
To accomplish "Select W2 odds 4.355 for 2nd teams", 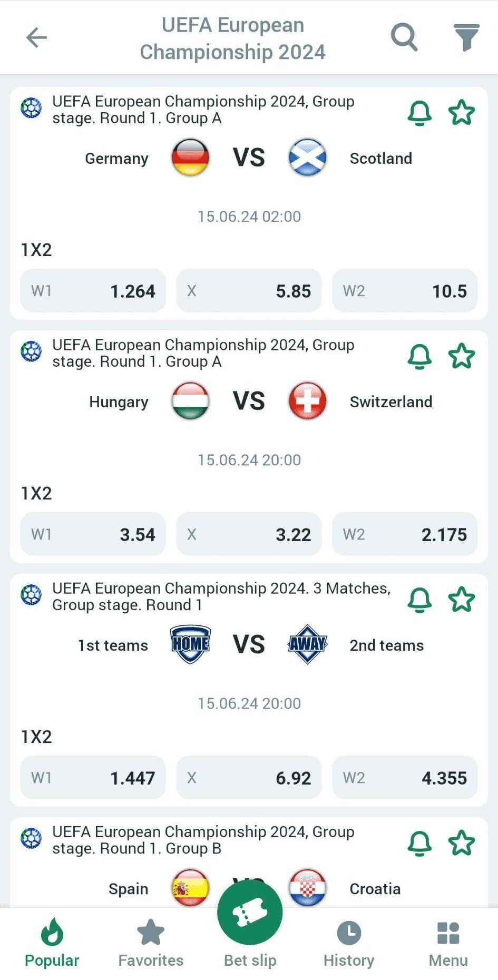I will tap(405, 778).
